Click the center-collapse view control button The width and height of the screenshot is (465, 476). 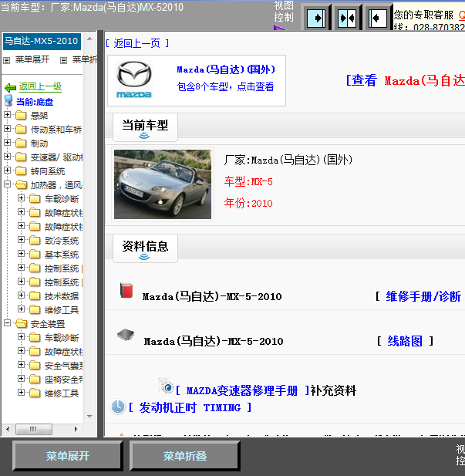tap(347, 19)
